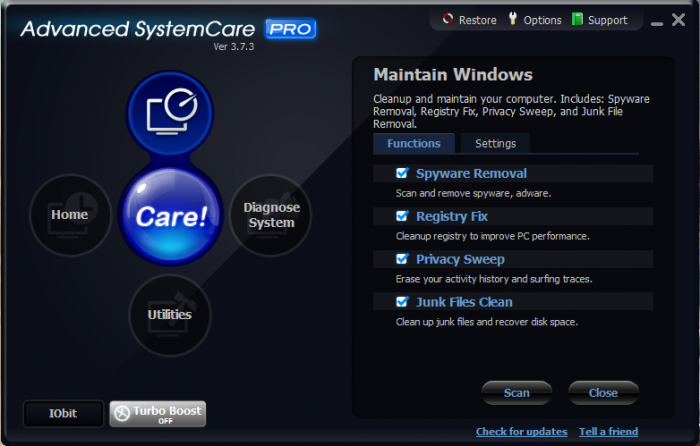
Task: Uncheck the Junk Files Clean checkbox
Action: click(402, 302)
